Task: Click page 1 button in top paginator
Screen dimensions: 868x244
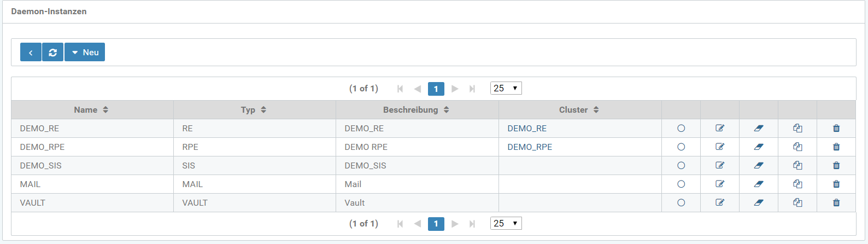Action: click(x=436, y=89)
